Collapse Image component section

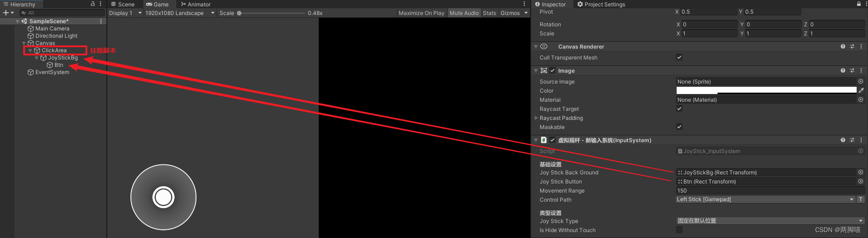tap(536, 70)
